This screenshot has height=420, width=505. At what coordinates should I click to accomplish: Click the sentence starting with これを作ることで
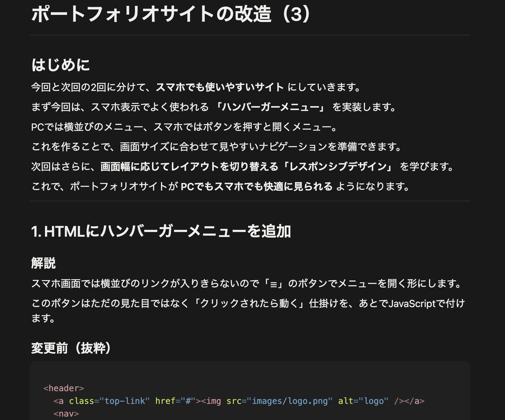point(217,146)
